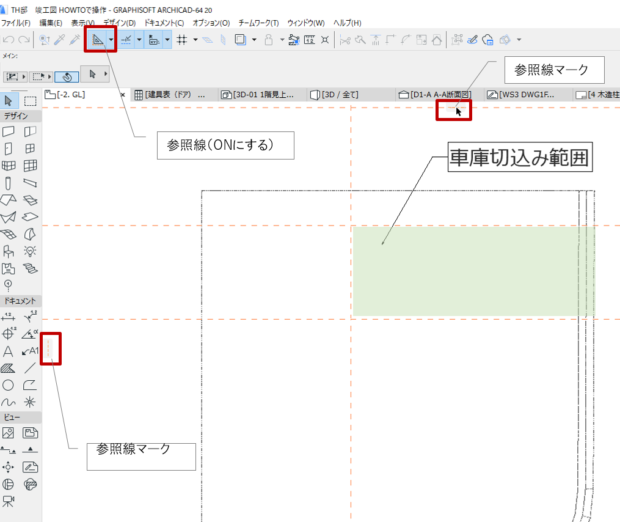Open the チームワーク(T) menu
Screen dimensions: 620x522
tap(259, 23)
